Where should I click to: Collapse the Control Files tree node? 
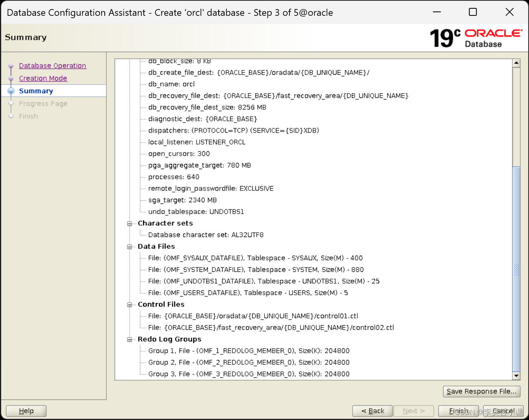click(129, 305)
